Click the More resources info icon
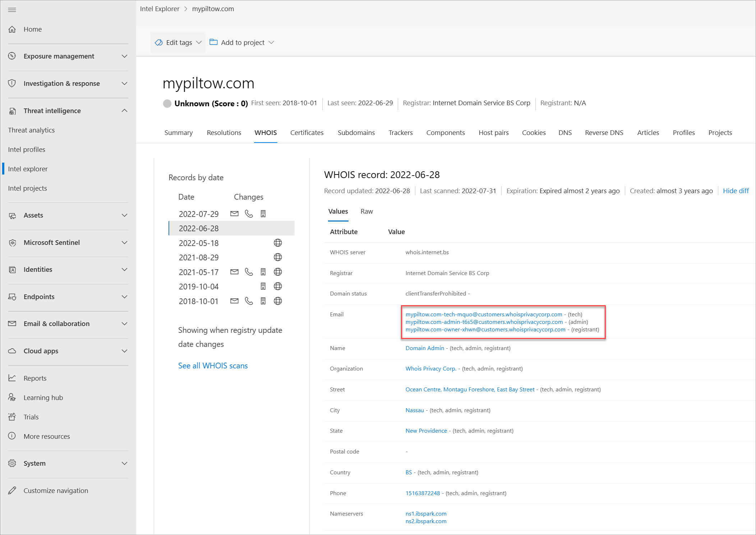This screenshot has width=756, height=535. click(12, 436)
